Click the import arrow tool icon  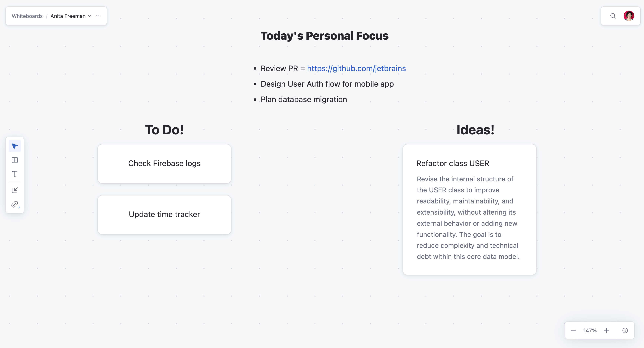pos(15,190)
